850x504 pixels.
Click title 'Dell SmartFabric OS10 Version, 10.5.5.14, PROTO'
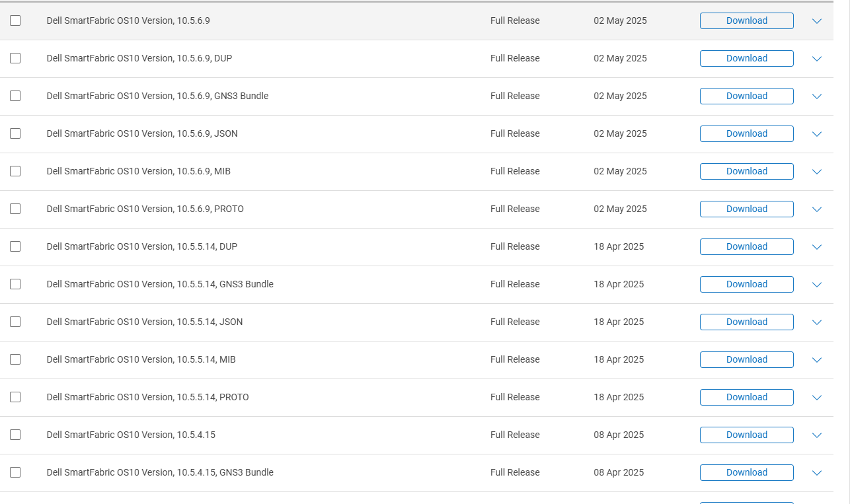pyautogui.click(x=147, y=397)
